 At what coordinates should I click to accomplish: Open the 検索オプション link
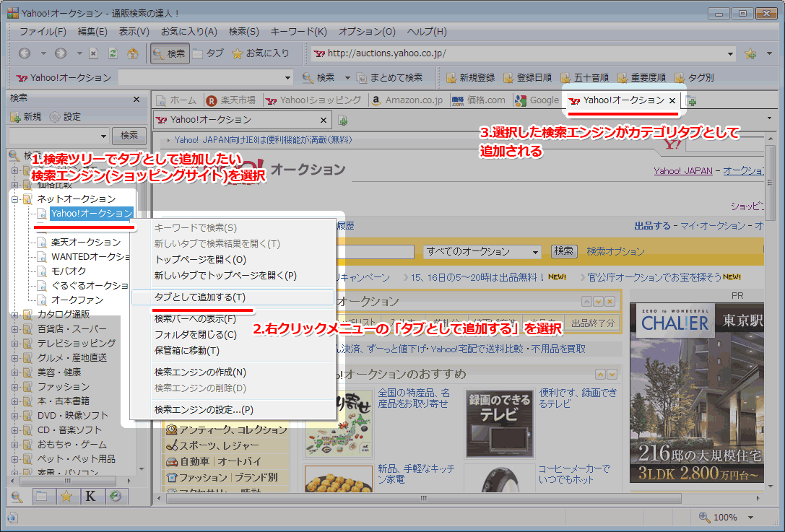(615, 251)
